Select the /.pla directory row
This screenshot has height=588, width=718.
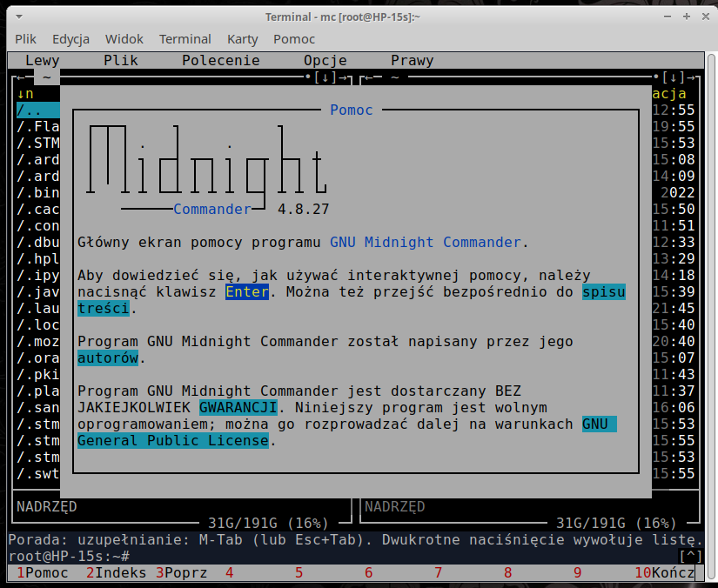(38, 391)
